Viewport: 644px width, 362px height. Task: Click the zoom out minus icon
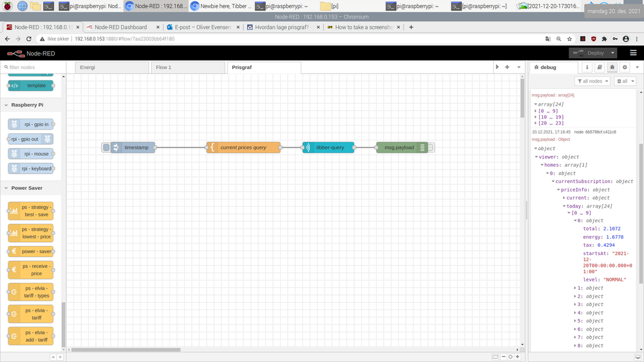coord(503,356)
